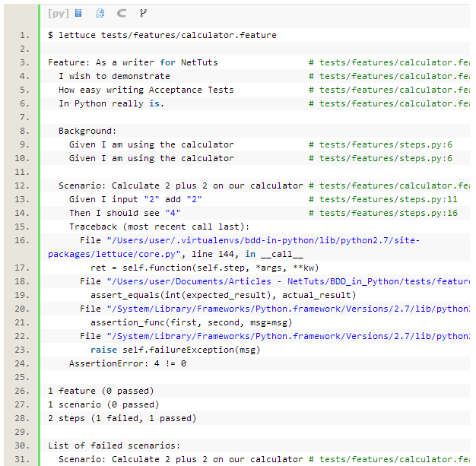Click 'tests/features/steps.py:16' comment

point(388,213)
